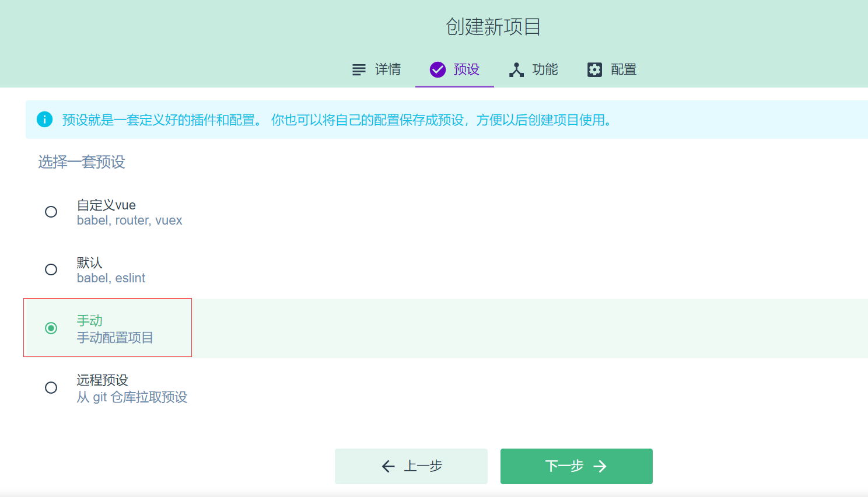
Task: Click the babel, router, vuex description text
Action: point(129,220)
